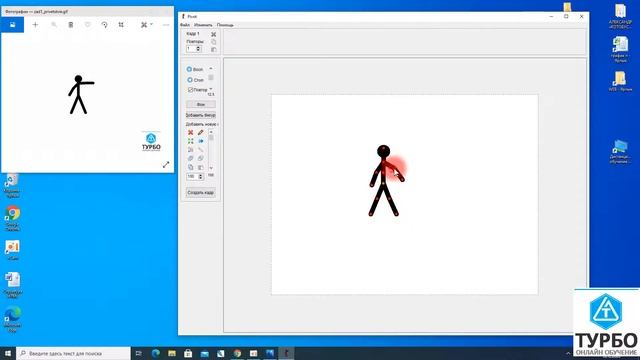The width and height of the screenshot is (640, 360).
Task: Click the playback speed slider thumb
Action: point(211,78)
